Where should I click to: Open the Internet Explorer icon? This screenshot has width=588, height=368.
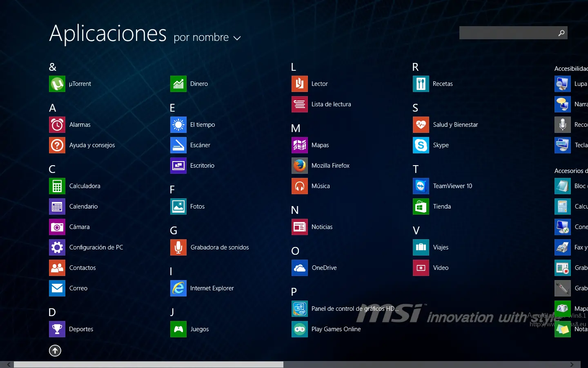click(x=178, y=288)
